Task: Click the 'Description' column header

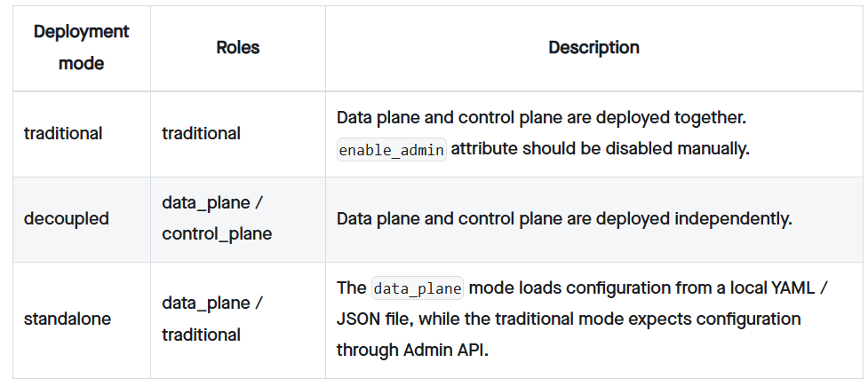Action: point(593,47)
